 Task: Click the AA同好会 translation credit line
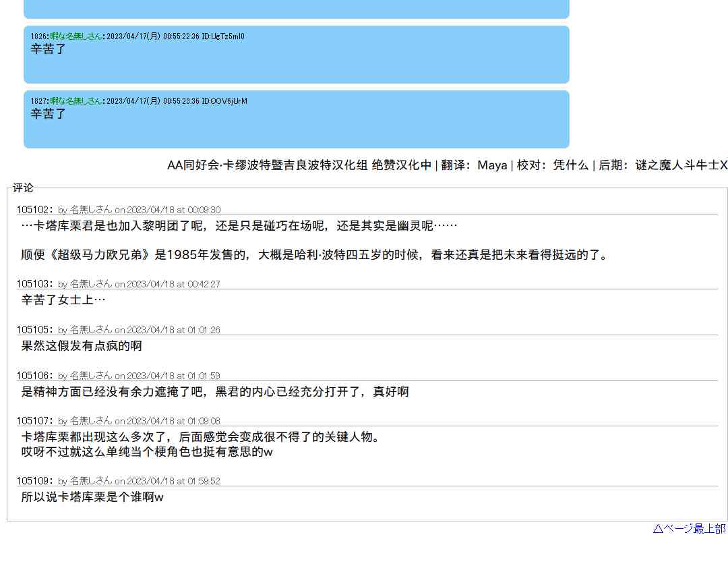(447, 165)
